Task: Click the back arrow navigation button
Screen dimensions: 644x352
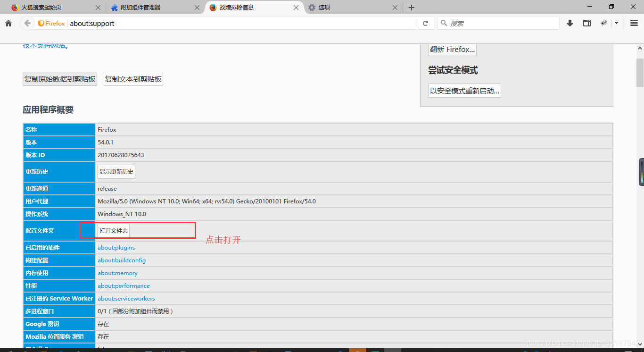Action: [27, 23]
